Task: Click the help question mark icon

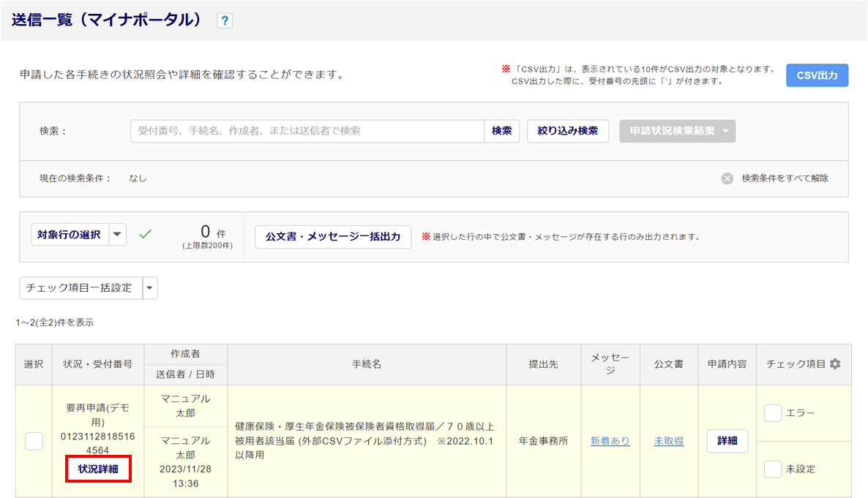Action: click(x=225, y=21)
